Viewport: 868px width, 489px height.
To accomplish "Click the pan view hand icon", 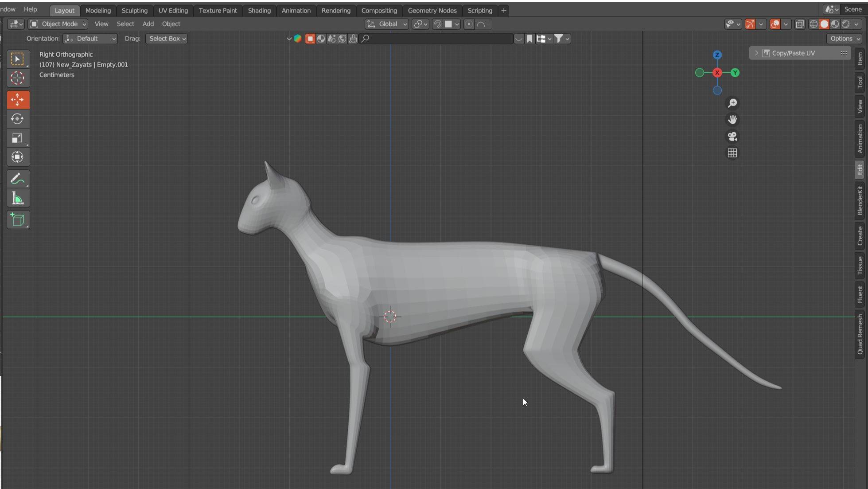I will (732, 120).
